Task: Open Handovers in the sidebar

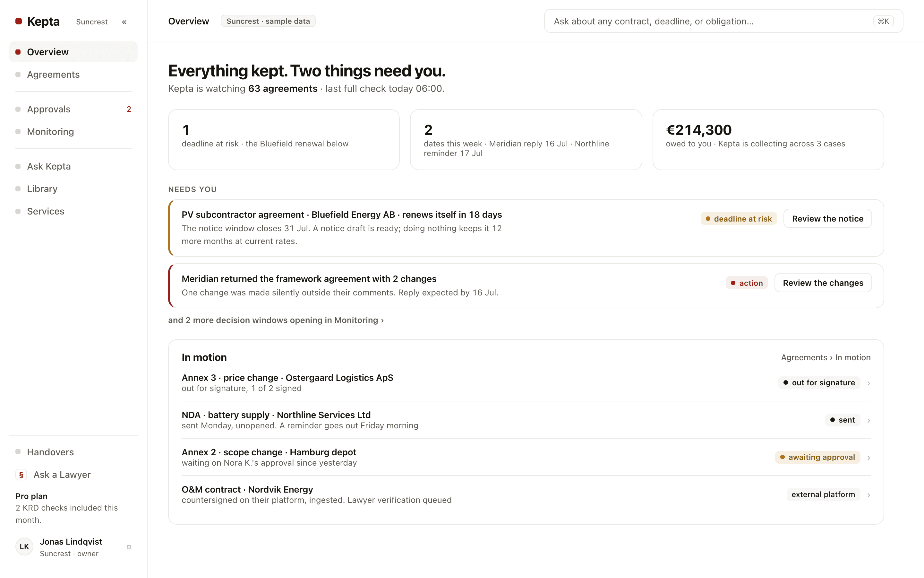Action: [73, 452]
